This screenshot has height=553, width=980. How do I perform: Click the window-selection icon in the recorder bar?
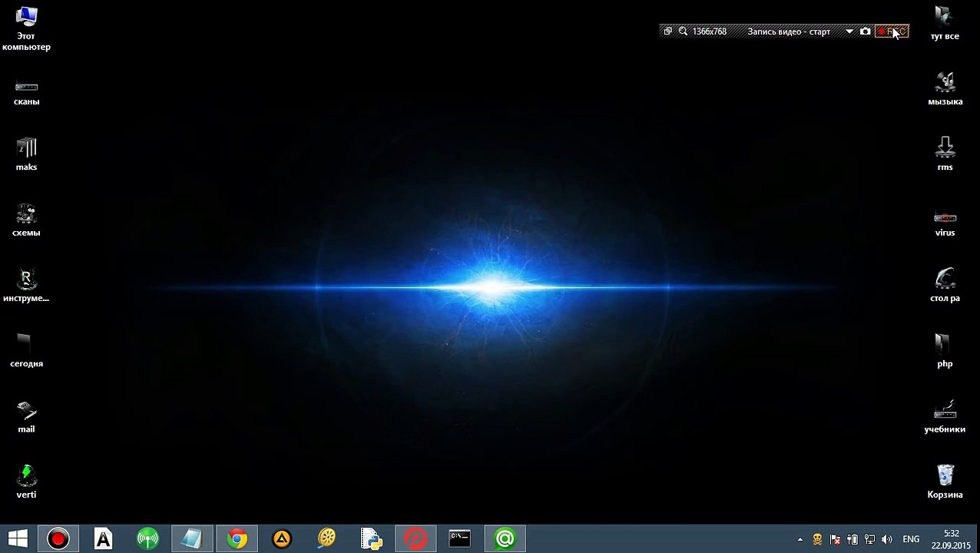click(x=667, y=31)
